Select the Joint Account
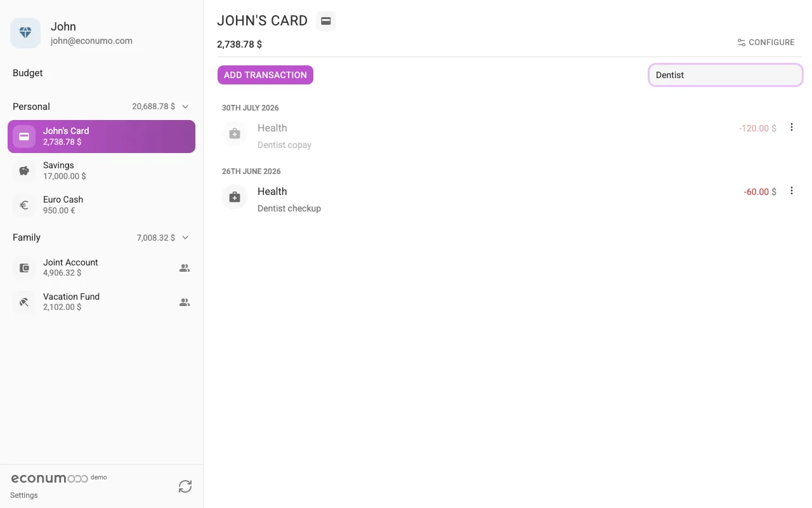This screenshot has width=812, height=508. [101, 268]
